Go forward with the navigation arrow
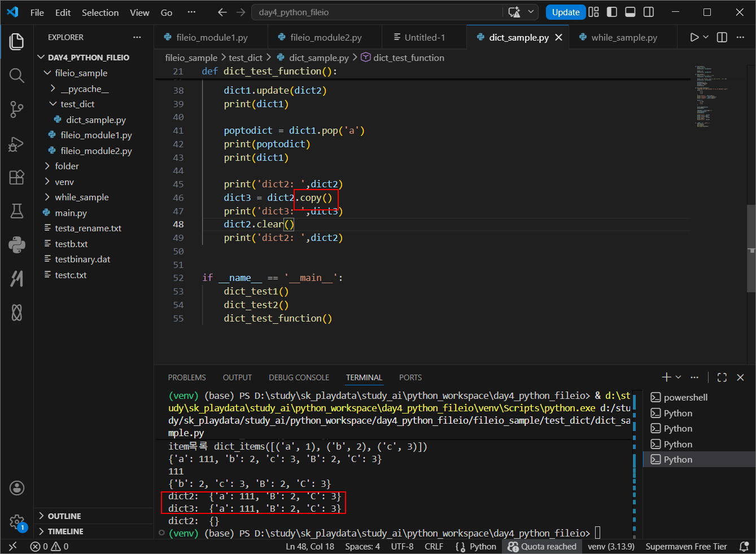This screenshot has width=756, height=554. 241,12
